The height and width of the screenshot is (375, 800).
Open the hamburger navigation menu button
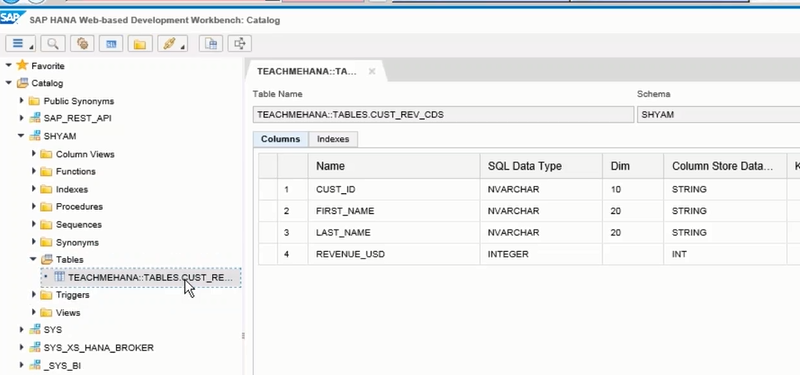[20, 43]
